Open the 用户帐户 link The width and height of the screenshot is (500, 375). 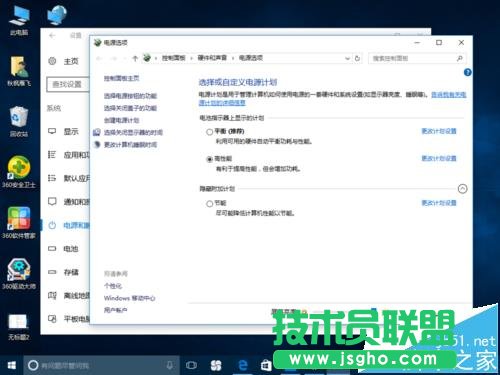point(115,310)
